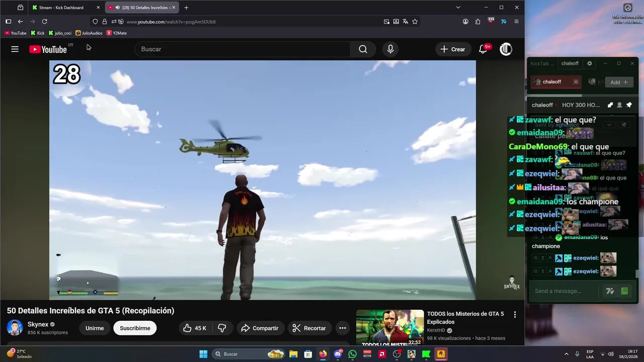Image resolution: width=644 pixels, height=362 pixels.
Task: Run search with the magnifier button
Action: pyautogui.click(x=363, y=49)
